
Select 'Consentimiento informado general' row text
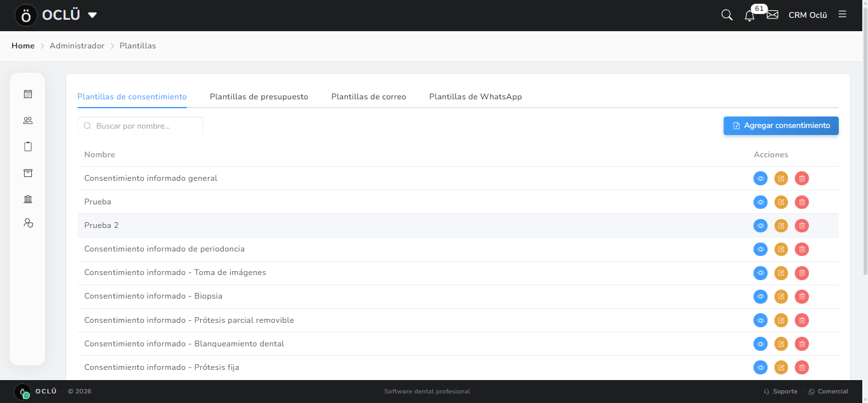tap(151, 178)
